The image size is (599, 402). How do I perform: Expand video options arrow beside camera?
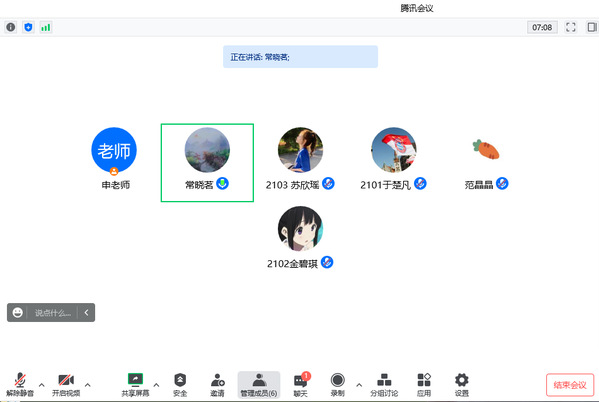click(x=87, y=385)
